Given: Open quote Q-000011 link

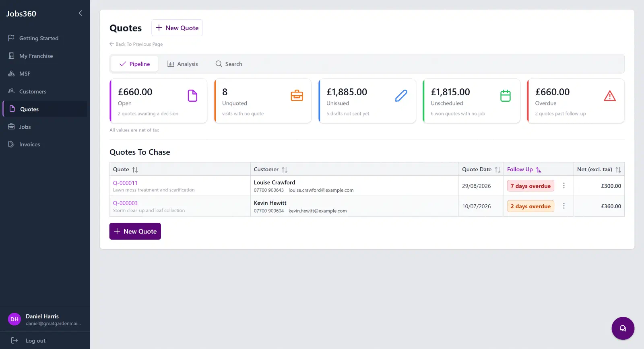Looking at the screenshot, I should pos(125,183).
